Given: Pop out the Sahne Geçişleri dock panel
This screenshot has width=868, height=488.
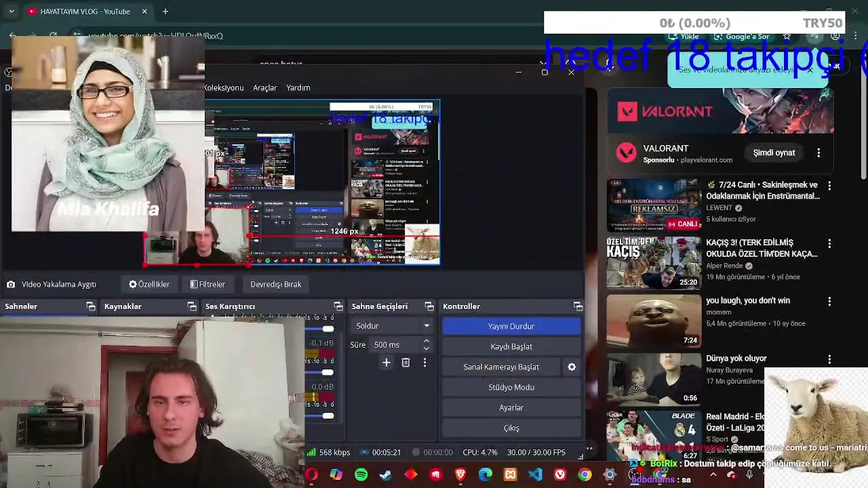Looking at the screenshot, I should pyautogui.click(x=429, y=306).
